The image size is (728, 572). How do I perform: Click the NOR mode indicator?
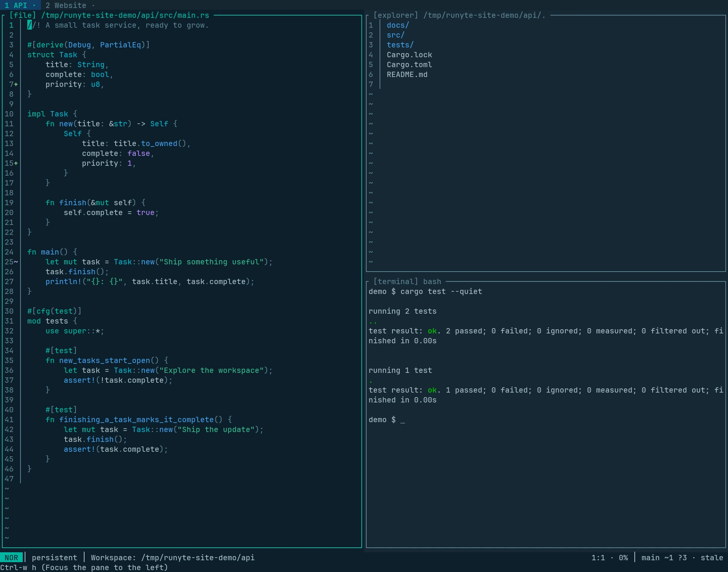pos(11,558)
